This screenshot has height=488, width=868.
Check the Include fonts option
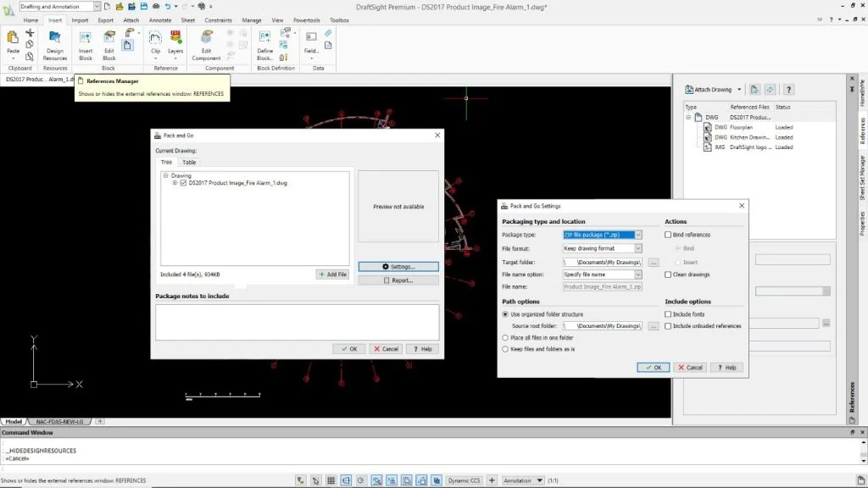pos(669,314)
